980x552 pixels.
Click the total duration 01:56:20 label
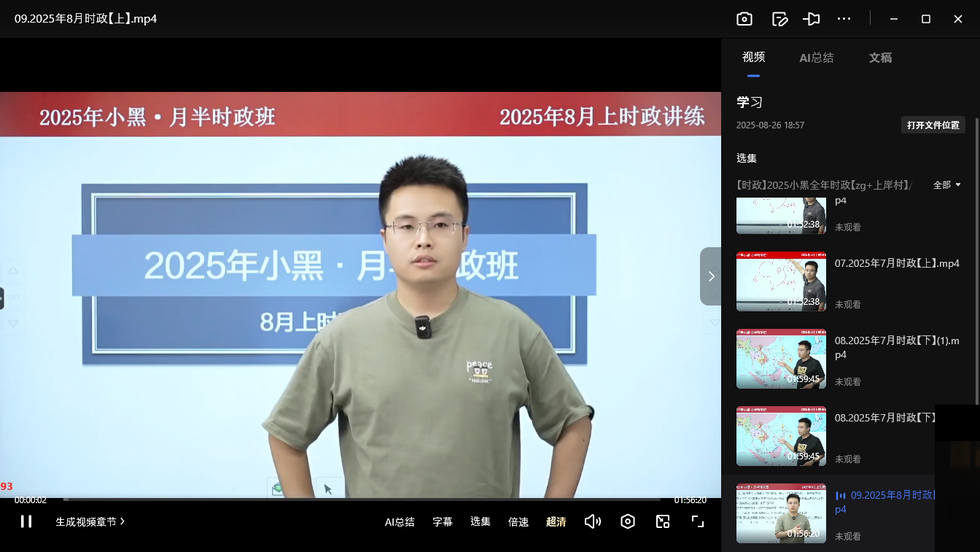[x=690, y=500]
